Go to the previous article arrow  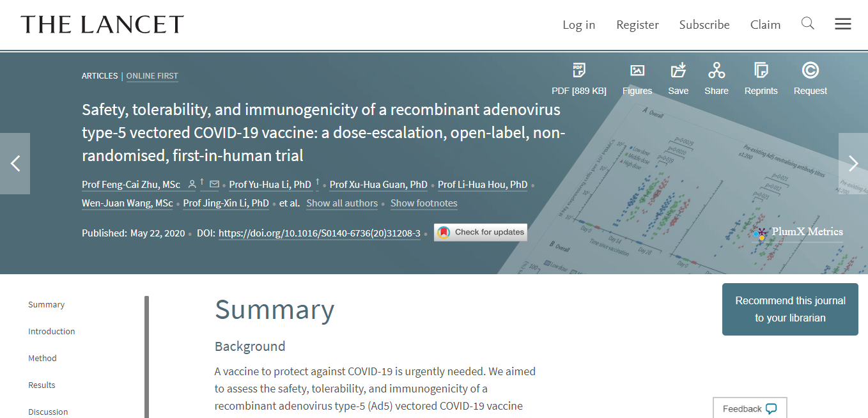click(15, 164)
